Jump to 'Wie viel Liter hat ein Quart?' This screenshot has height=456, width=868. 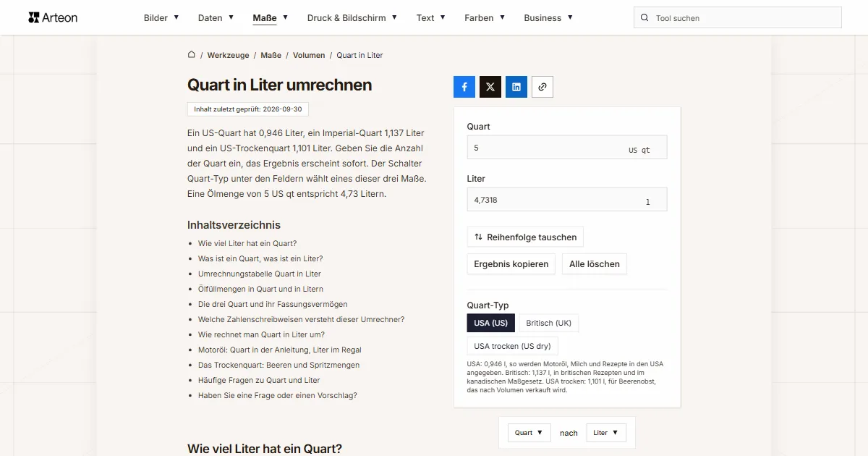click(x=247, y=243)
